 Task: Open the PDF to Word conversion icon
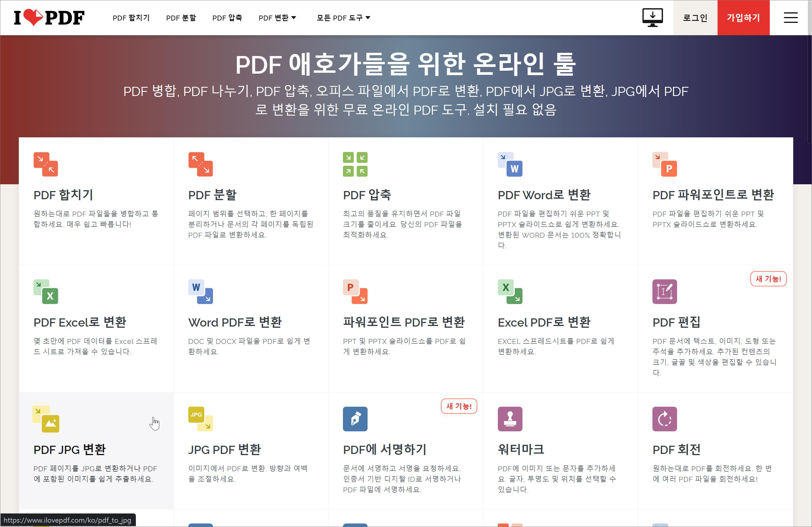coord(510,164)
